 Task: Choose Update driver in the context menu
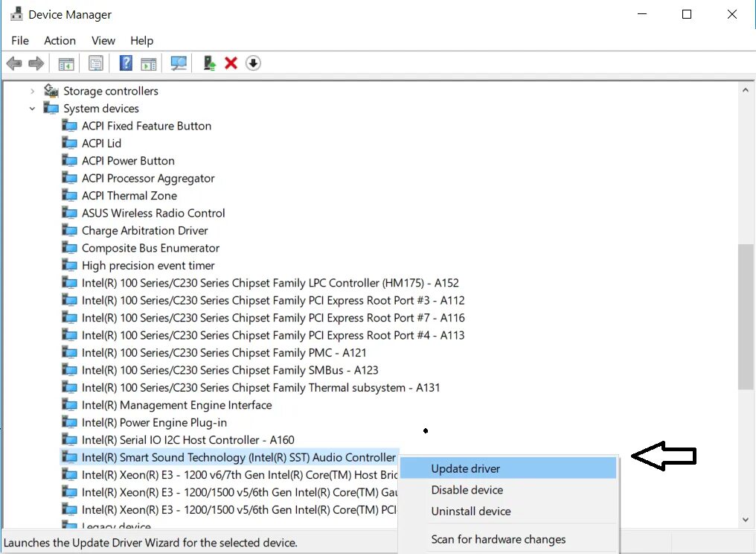(466, 468)
